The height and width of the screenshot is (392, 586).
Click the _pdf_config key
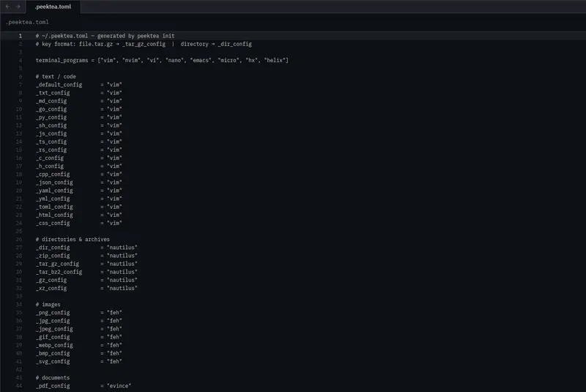coord(53,386)
